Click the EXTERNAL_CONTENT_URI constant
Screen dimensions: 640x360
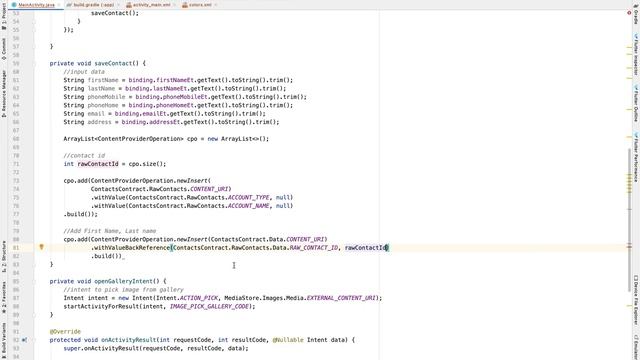tap(341, 298)
